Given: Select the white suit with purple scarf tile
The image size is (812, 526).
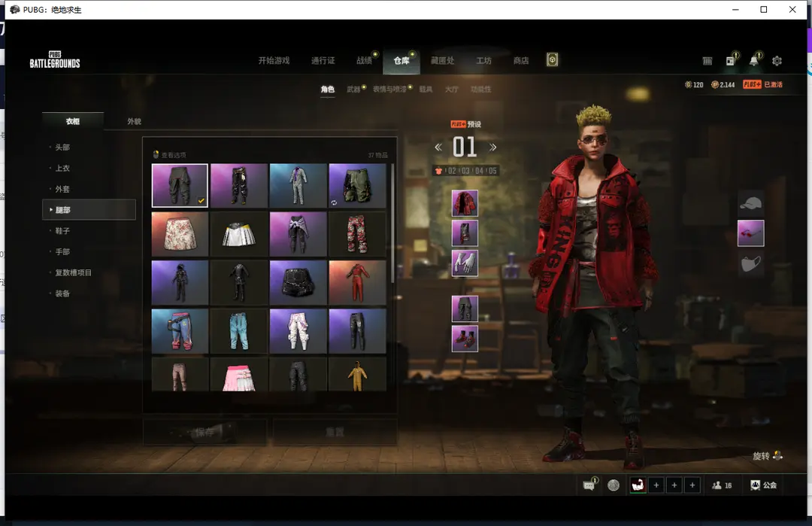Looking at the screenshot, I should (298, 186).
